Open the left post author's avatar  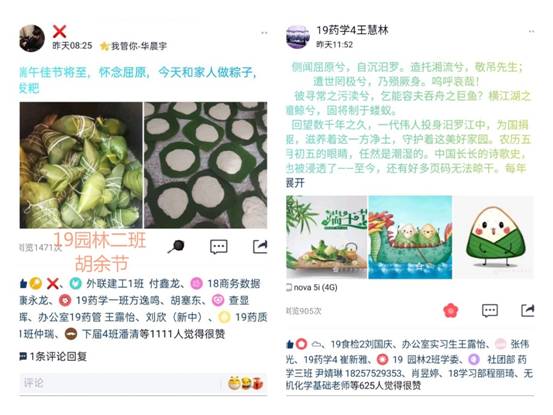32,38
